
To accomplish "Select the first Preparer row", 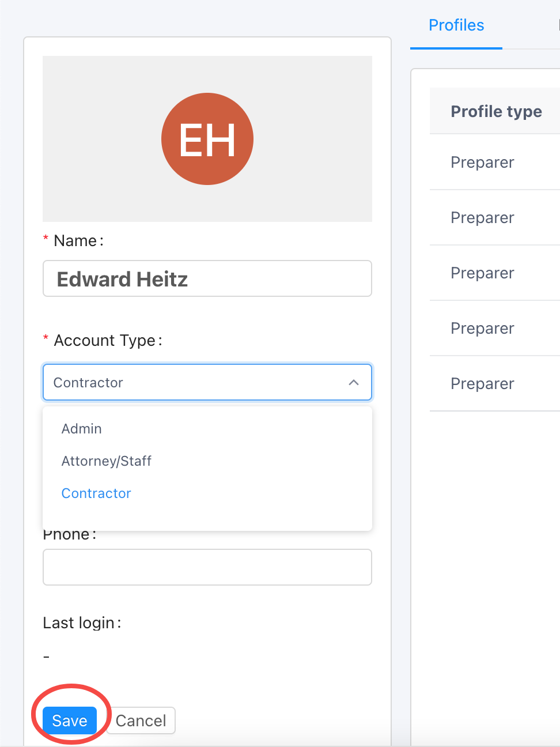I will (482, 163).
